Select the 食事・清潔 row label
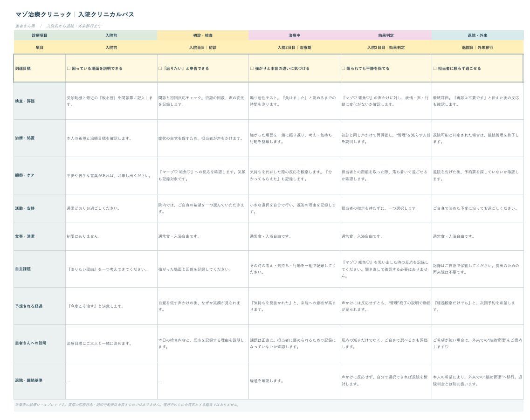The width and height of the screenshot is (530, 420). 40,236
